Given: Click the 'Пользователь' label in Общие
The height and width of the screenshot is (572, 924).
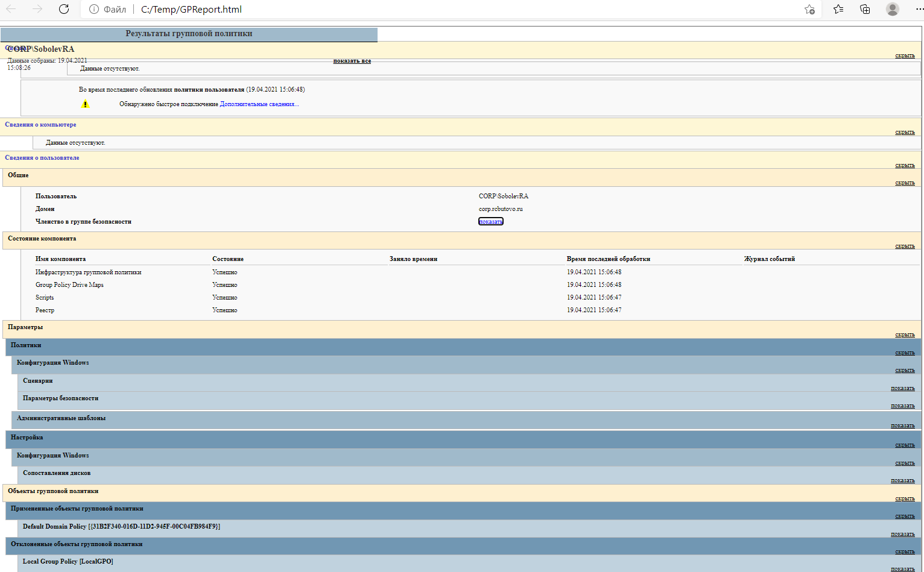Looking at the screenshot, I should [56, 196].
